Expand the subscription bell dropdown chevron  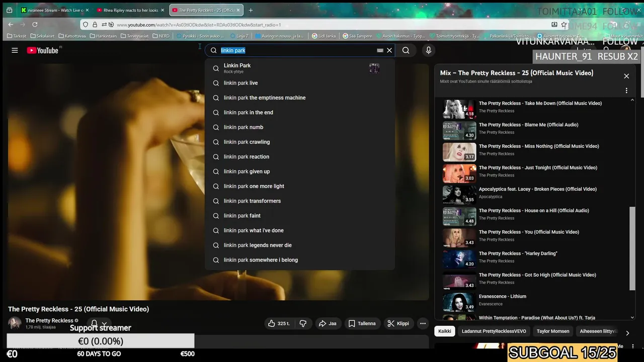[104, 324]
